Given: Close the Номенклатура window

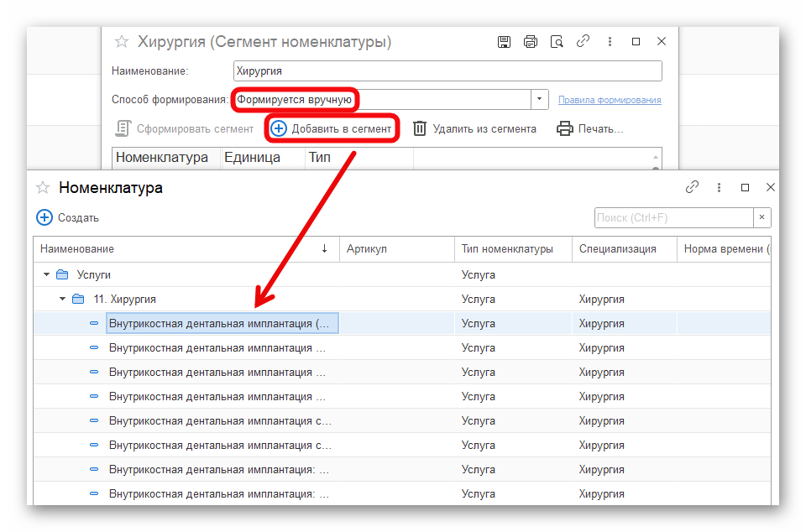Looking at the screenshot, I should click(x=770, y=187).
